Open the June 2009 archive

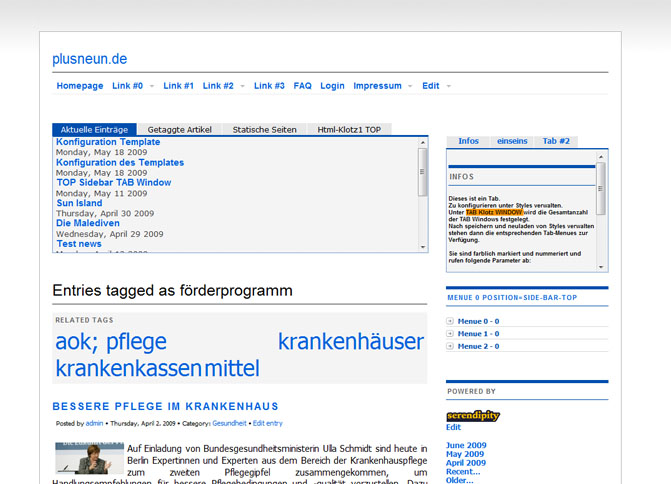pyautogui.click(x=466, y=445)
